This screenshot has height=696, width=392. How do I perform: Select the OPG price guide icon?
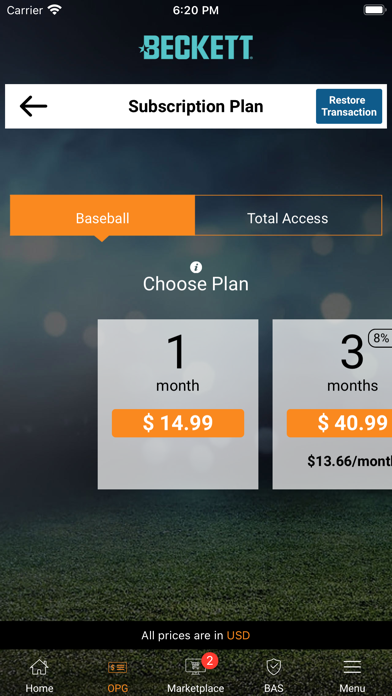pyautogui.click(x=118, y=667)
